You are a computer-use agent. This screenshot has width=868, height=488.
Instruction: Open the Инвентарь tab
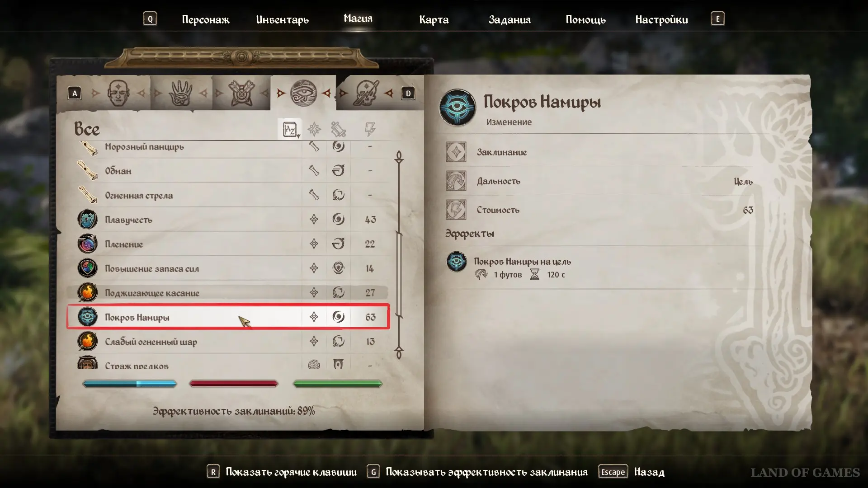pos(282,19)
